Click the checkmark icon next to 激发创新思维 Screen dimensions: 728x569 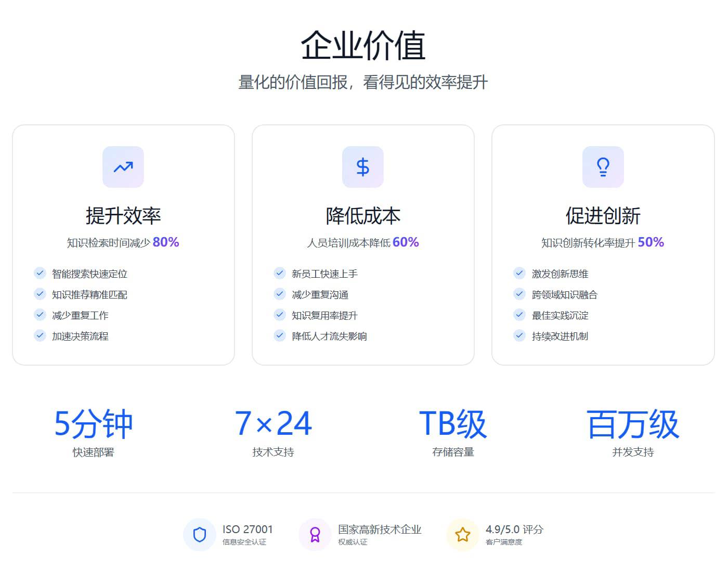(x=519, y=273)
